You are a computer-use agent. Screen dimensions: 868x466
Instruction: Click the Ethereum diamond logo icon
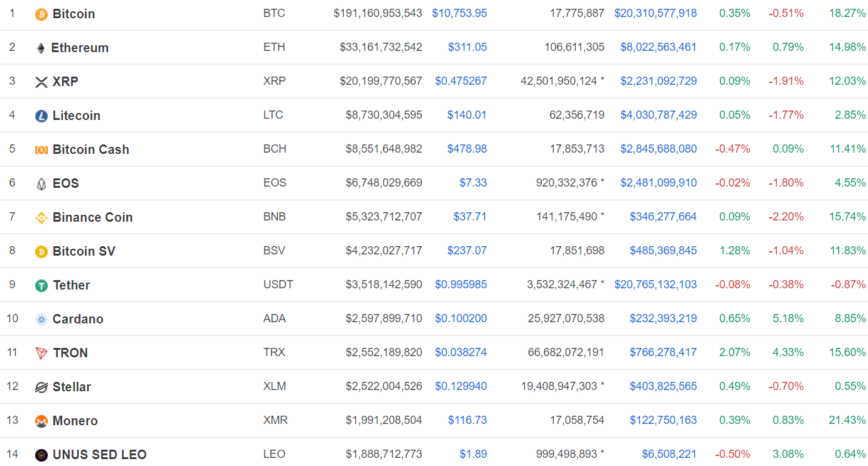[x=41, y=48]
